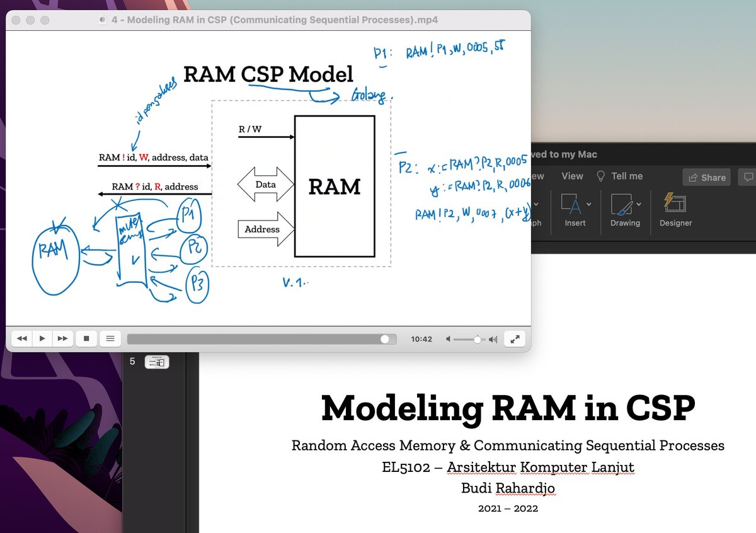756x533 pixels.
Task: Fast-forward the video playback
Action: coord(62,338)
